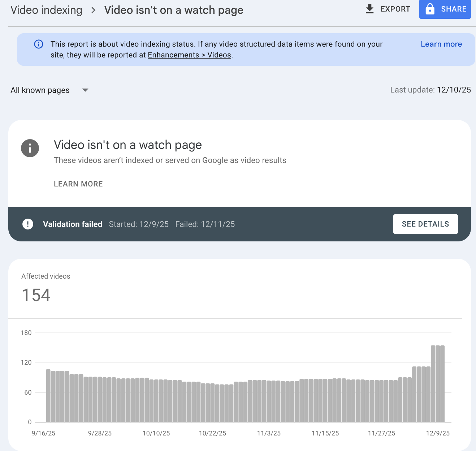The width and height of the screenshot is (476, 451).
Task: Go back to Video indexing breadcrumb
Action: (47, 10)
